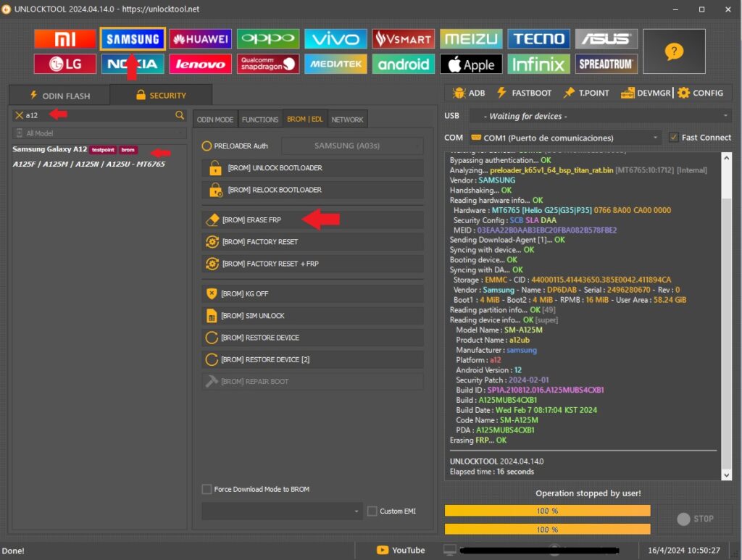Choose the Huawei brand logo
The image size is (742, 560).
pyautogui.click(x=201, y=39)
